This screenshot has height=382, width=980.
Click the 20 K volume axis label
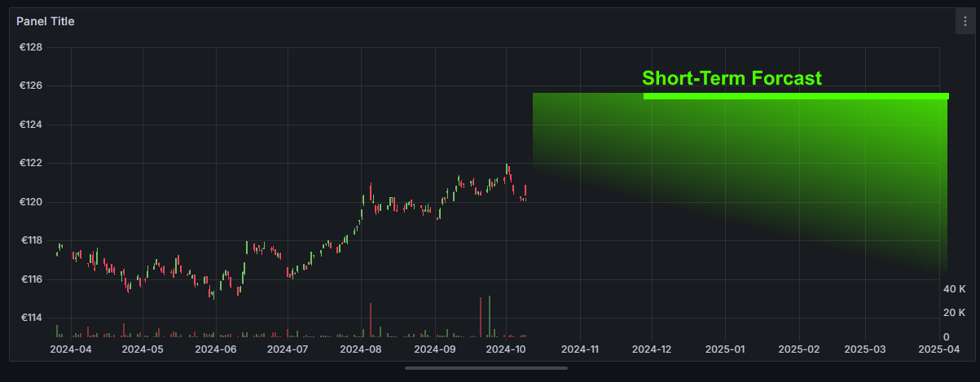click(x=954, y=313)
